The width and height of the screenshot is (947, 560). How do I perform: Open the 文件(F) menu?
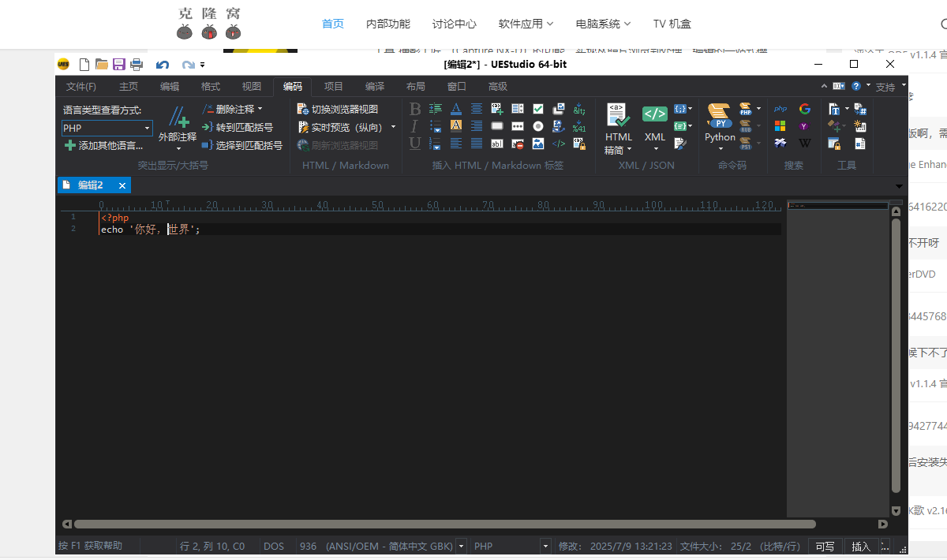80,87
